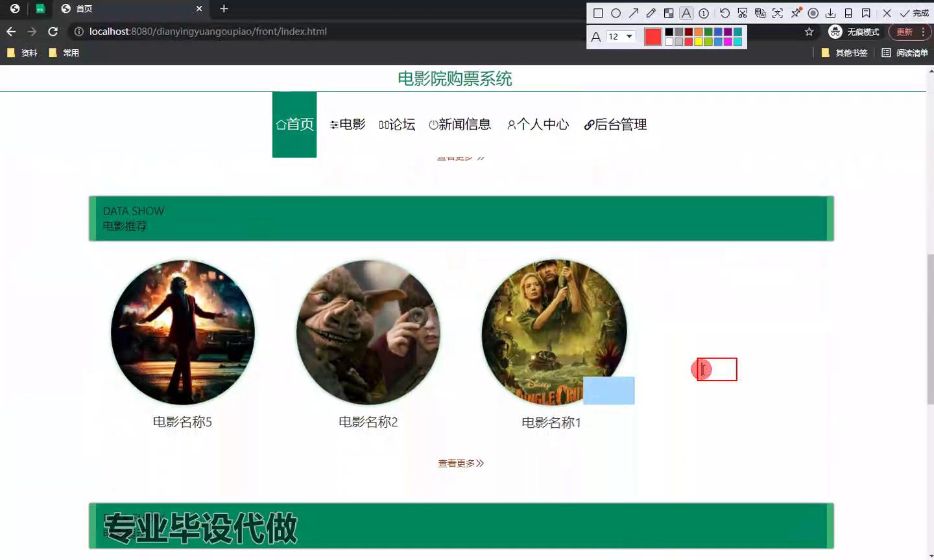Pick the magenta color swatch
Viewport: 934px width, 560px height.
728,42
